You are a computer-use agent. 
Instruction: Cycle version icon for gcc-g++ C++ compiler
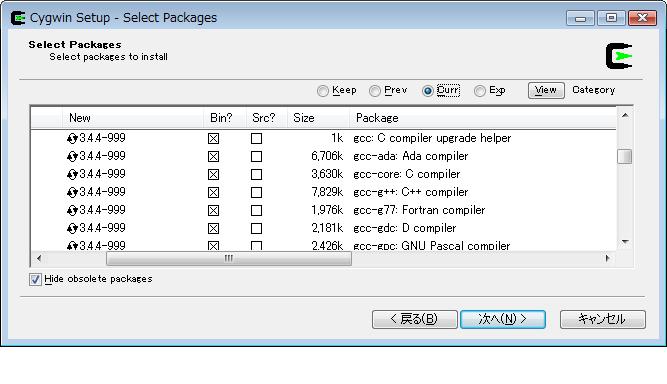click(72, 192)
